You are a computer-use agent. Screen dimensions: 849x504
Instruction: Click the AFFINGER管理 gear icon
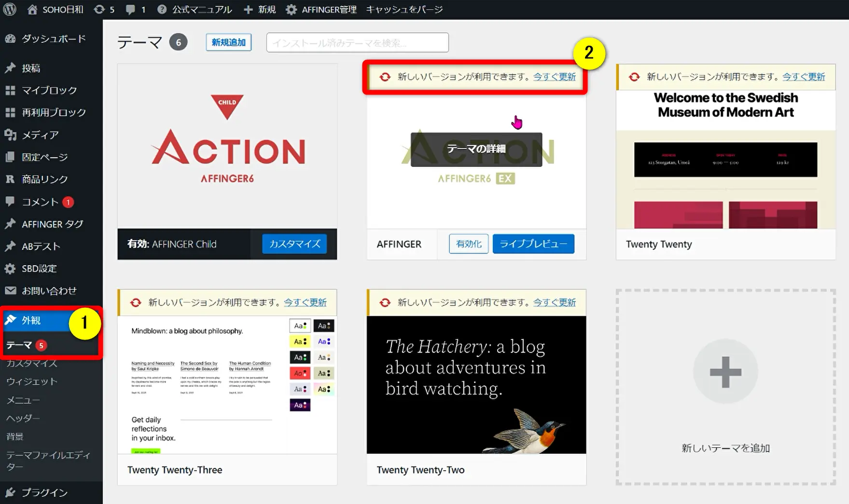pos(291,9)
